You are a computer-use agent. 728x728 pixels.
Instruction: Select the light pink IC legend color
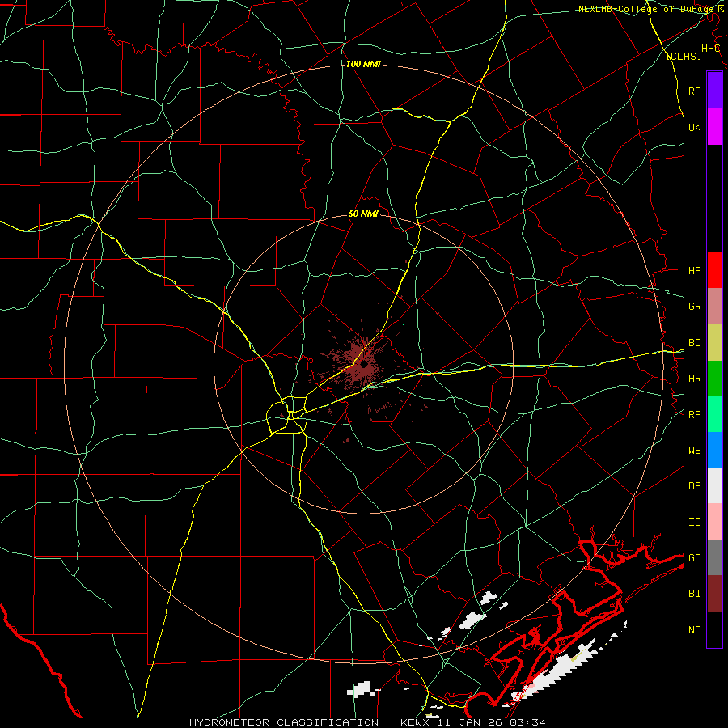[x=714, y=522]
